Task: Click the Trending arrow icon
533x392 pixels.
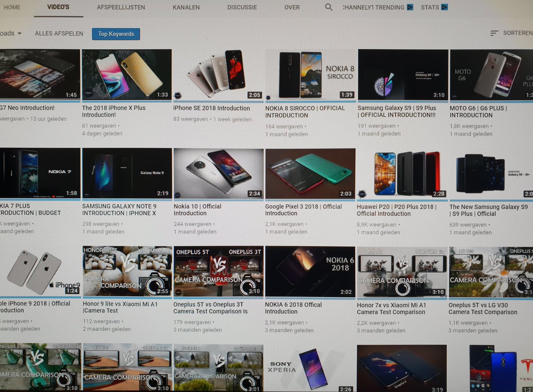Action: tap(410, 7)
